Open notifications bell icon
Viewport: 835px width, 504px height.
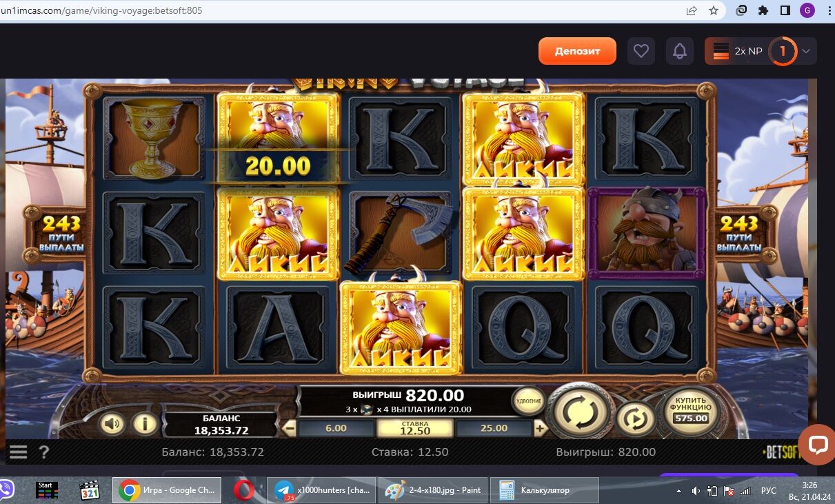pyautogui.click(x=680, y=51)
